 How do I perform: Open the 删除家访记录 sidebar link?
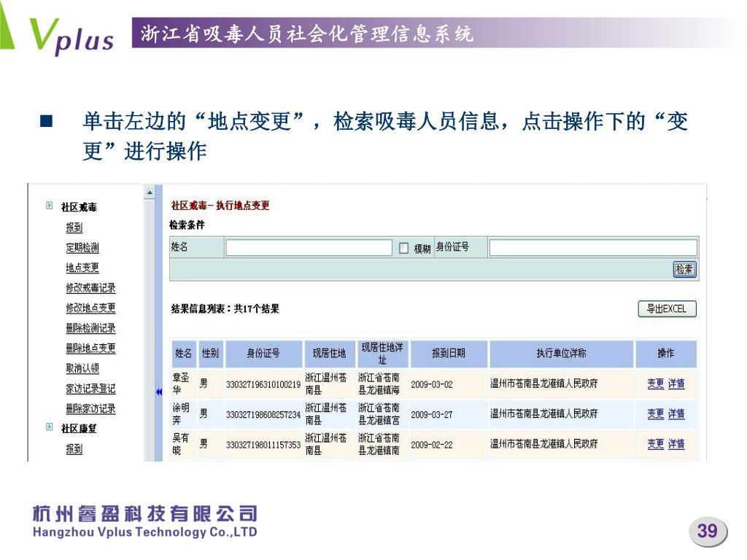tap(90, 408)
